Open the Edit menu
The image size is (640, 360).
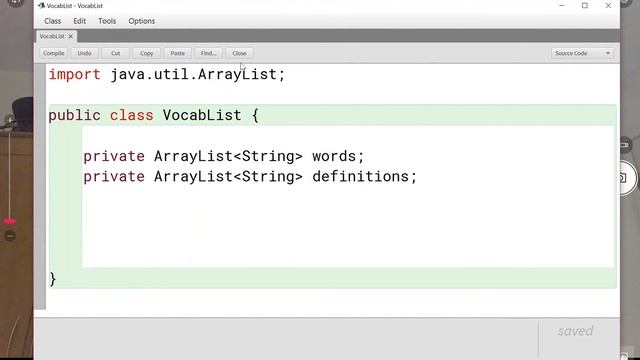point(80,21)
